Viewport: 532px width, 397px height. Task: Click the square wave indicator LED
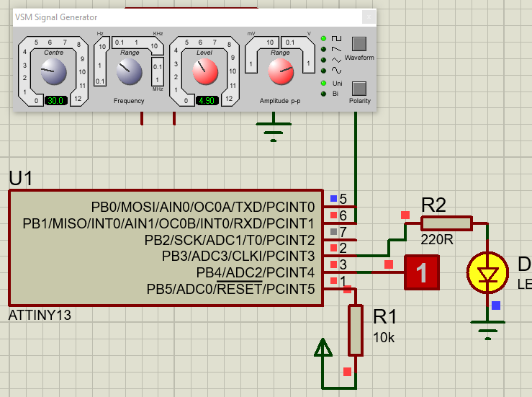(x=324, y=38)
